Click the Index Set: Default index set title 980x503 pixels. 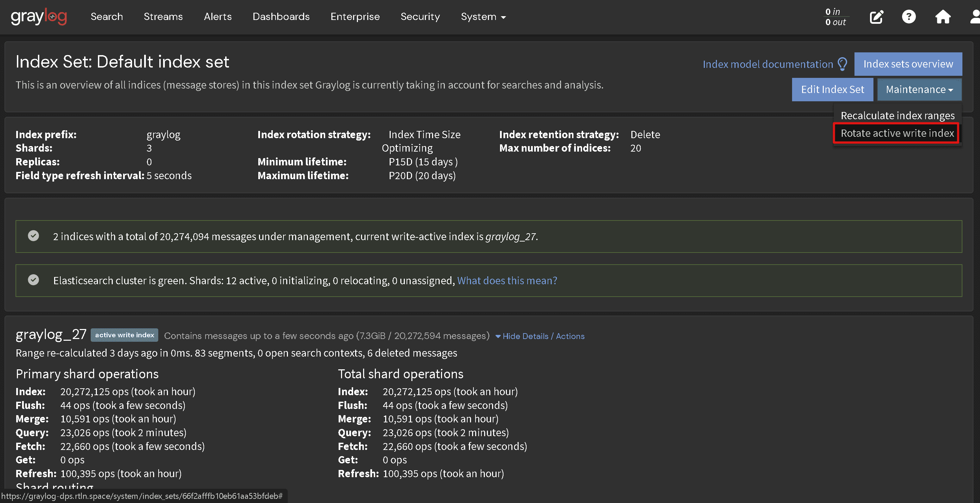(x=122, y=62)
